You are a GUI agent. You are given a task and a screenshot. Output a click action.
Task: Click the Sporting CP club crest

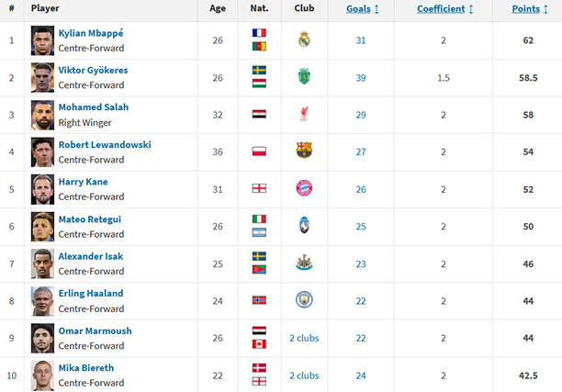pos(305,76)
